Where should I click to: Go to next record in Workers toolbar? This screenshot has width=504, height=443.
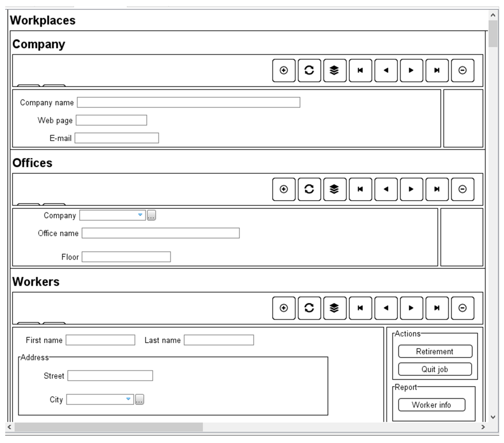[x=411, y=308]
